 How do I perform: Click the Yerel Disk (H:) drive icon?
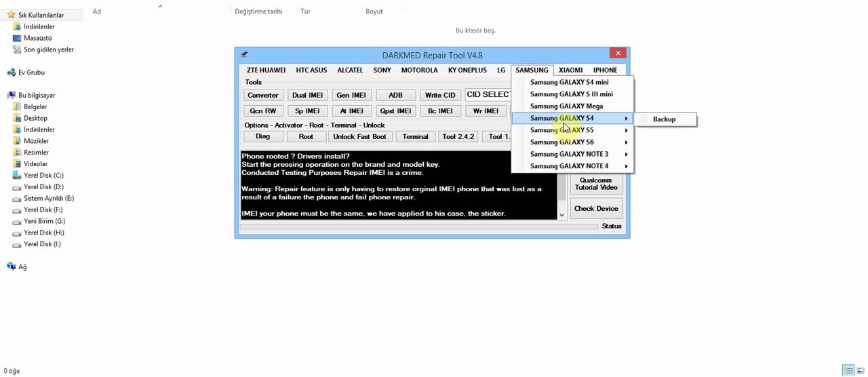click(x=18, y=233)
